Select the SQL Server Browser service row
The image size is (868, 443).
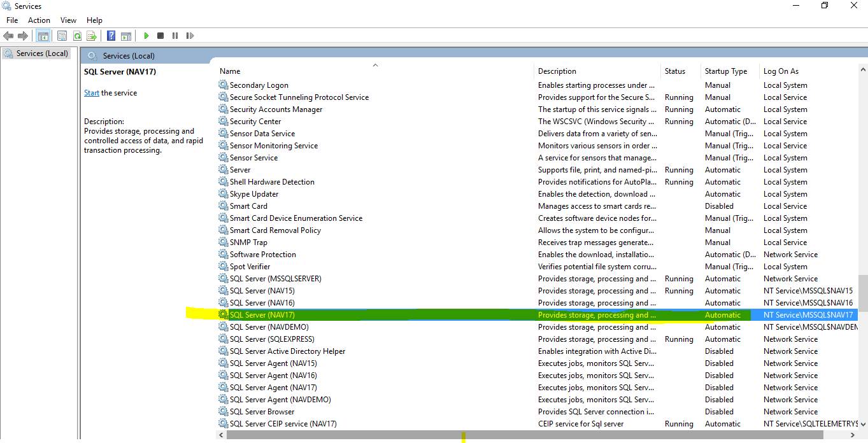[262, 412]
